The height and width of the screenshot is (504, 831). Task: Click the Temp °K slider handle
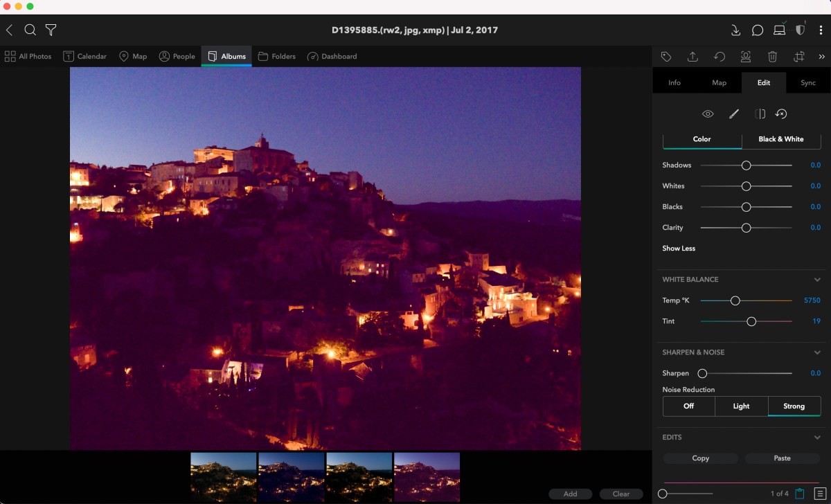(x=735, y=300)
